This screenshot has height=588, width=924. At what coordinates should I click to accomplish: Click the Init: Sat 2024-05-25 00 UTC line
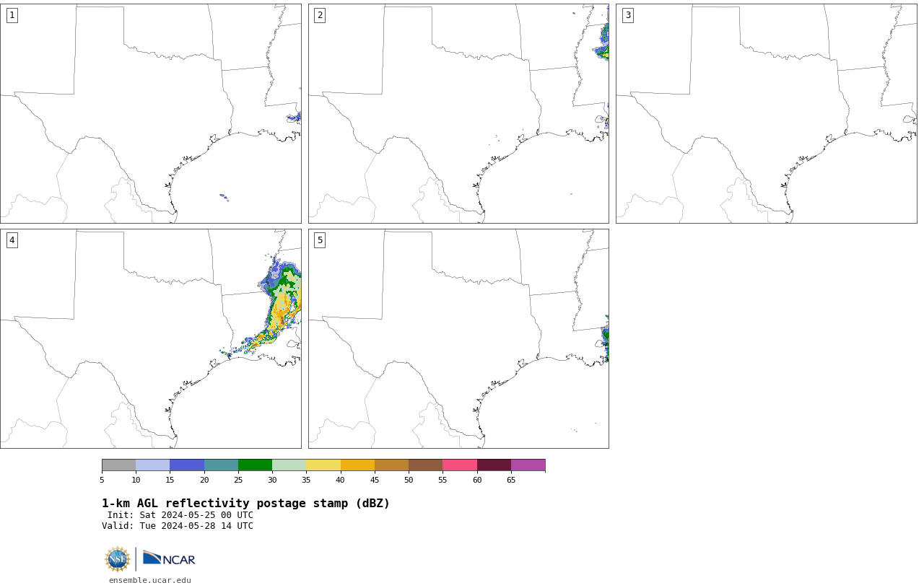point(180,515)
